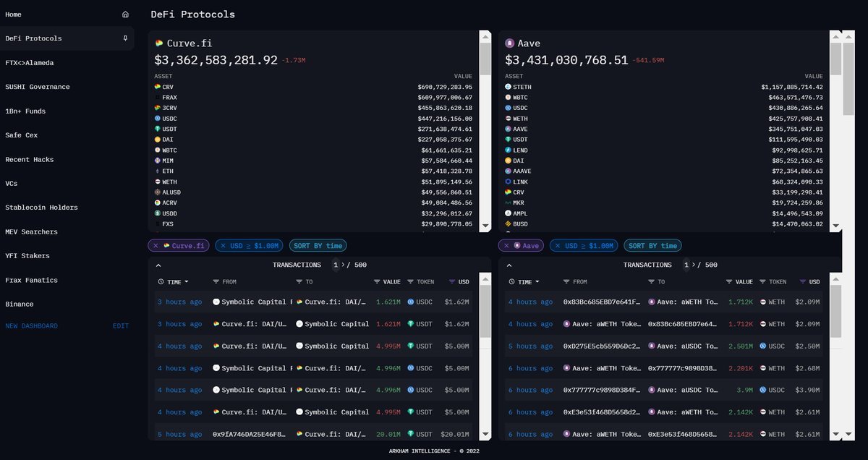Screen dimensions: 868x460
Task: Click the EDIT link in the sidebar
Action: click(x=121, y=326)
